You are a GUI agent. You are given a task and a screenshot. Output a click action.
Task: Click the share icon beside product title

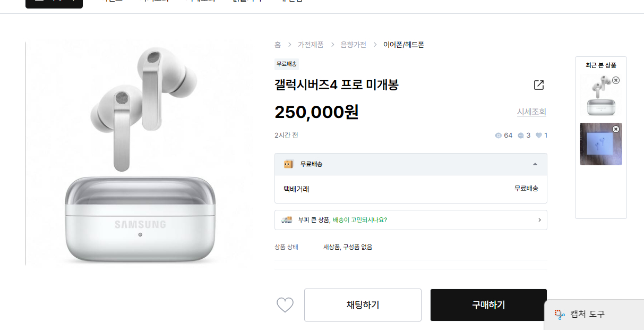539,85
